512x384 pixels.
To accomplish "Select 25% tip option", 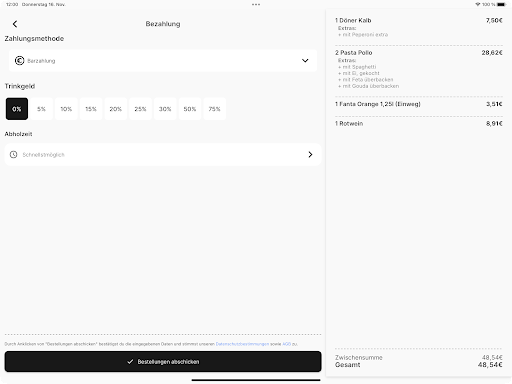I will coord(140,109).
